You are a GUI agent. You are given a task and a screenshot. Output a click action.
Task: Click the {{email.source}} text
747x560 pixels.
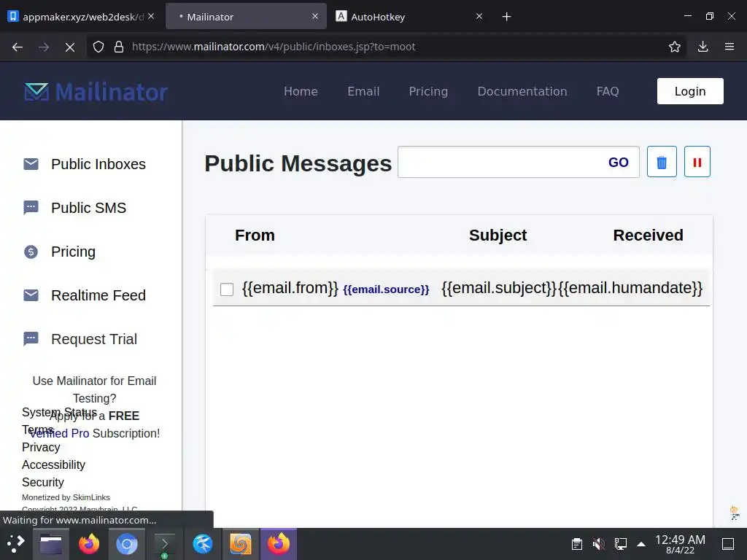(386, 289)
